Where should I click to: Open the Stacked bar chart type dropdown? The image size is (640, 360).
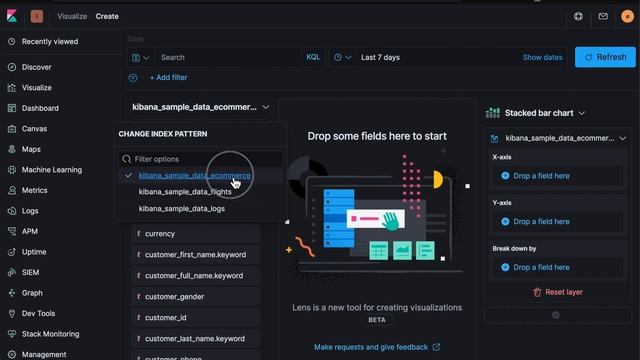coord(545,113)
